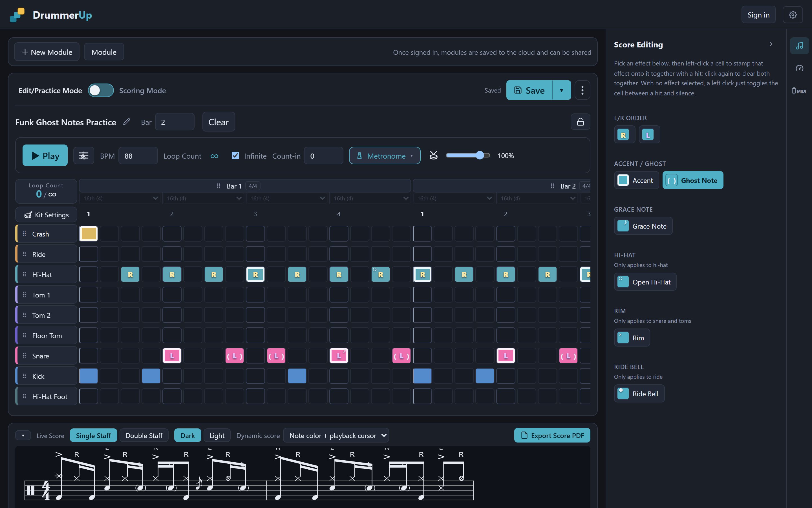Select the L hand order stamp
This screenshot has width=812, height=508.
649,135
